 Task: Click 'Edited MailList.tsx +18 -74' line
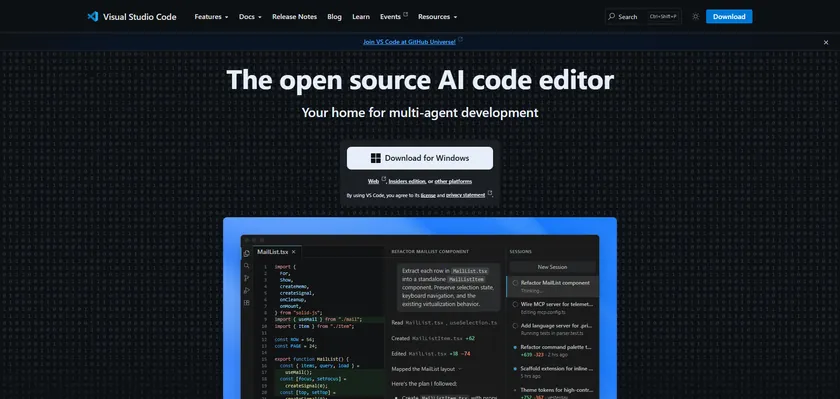point(431,354)
